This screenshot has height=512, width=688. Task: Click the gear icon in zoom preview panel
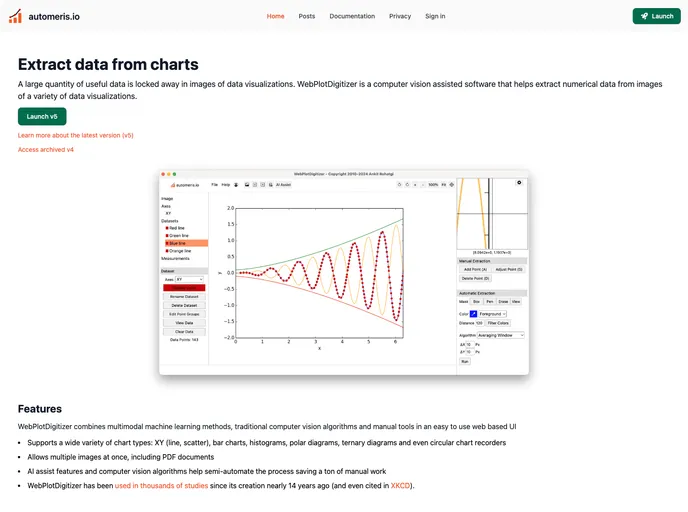pyautogui.click(x=519, y=183)
